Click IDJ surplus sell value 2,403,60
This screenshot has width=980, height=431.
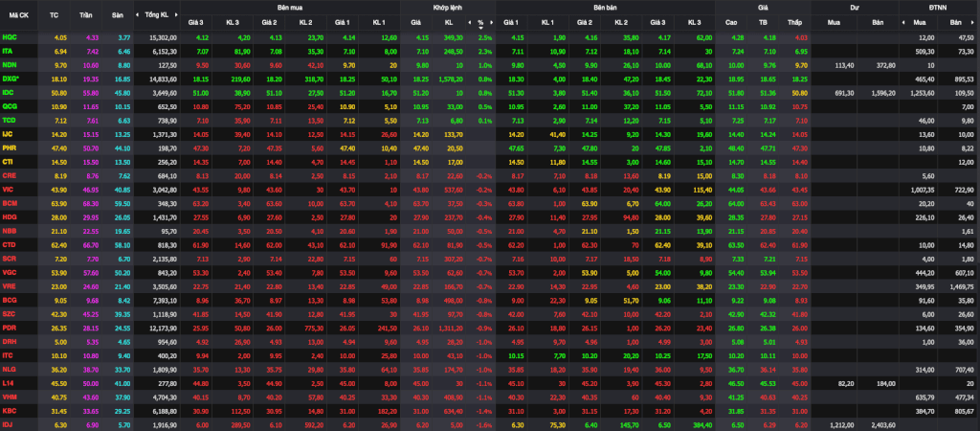(x=882, y=424)
